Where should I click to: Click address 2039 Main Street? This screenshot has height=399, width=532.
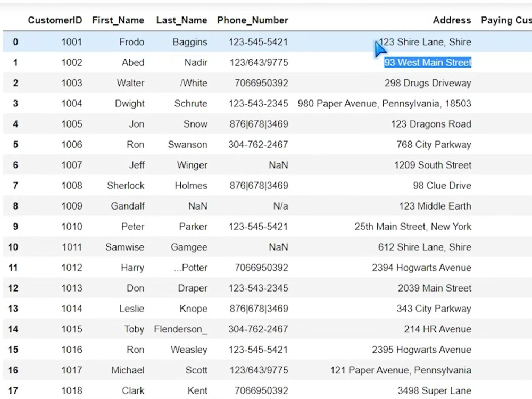point(435,288)
